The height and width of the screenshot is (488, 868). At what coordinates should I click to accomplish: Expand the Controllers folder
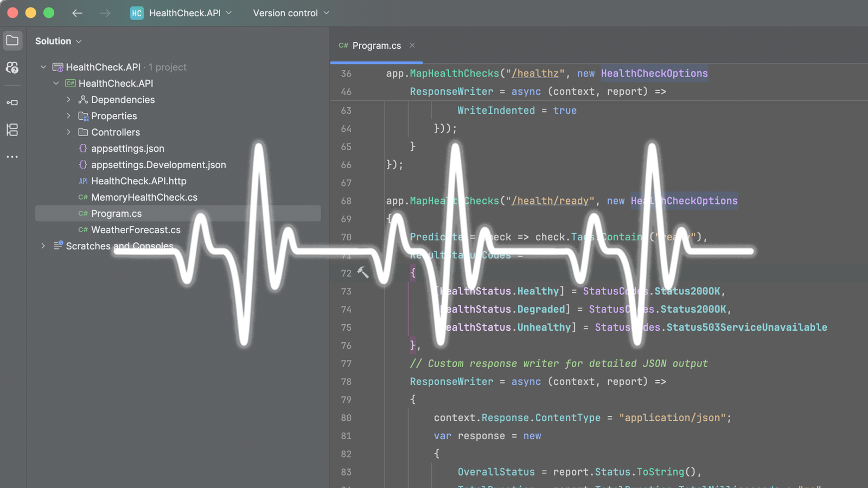[x=69, y=132]
